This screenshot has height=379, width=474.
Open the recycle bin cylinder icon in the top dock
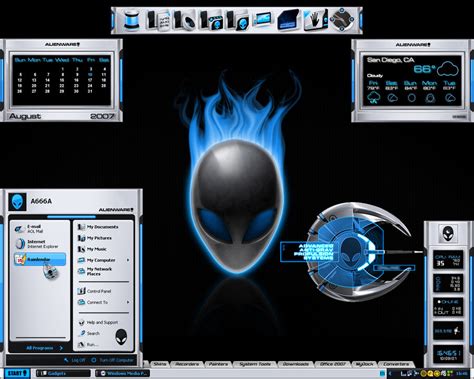[x=132, y=20]
